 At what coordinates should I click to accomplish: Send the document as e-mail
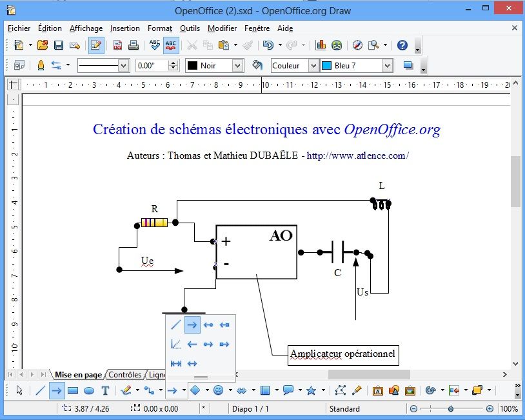pos(75,45)
